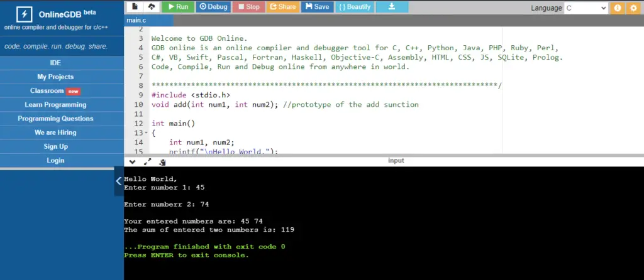This screenshot has height=280, width=644.
Task: Start debugging with the Debug button
Action: [x=213, y=6]
